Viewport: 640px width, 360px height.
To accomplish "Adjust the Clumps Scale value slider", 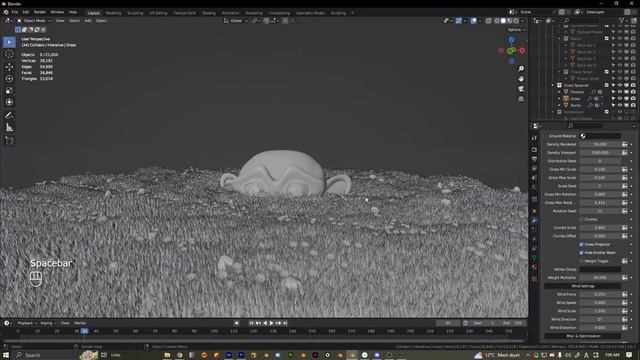I will point(600,228).
